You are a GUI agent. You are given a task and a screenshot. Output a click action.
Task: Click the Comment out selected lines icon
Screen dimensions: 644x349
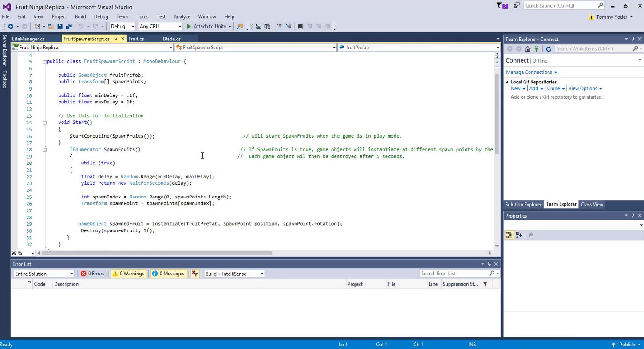(x=279, y=26)
